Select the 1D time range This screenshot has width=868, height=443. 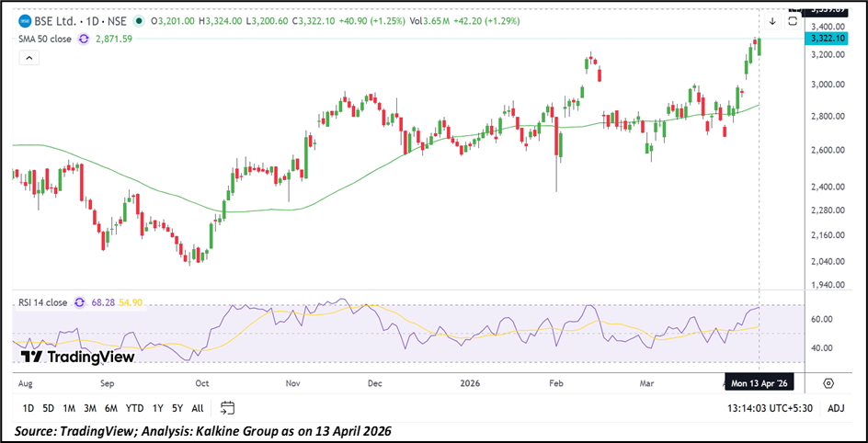click(x=29, y=408)
